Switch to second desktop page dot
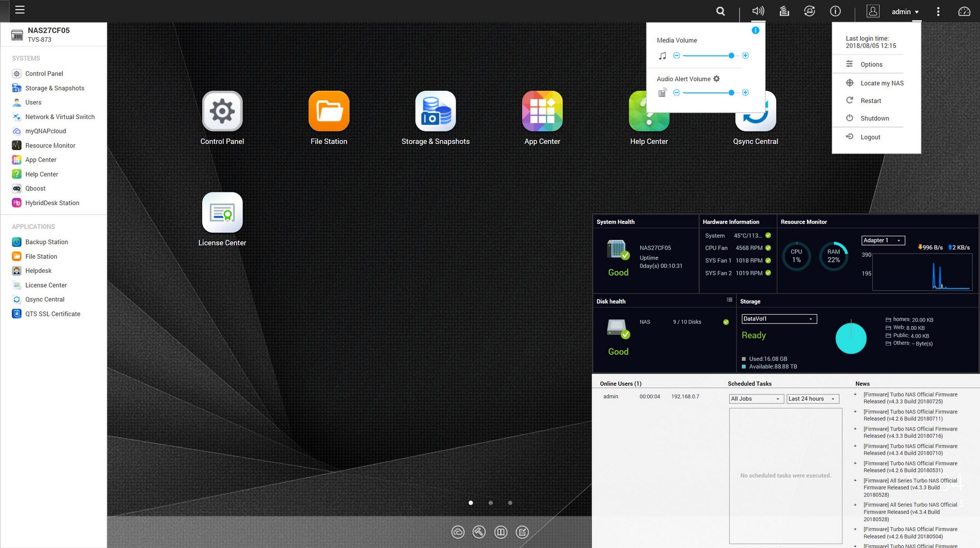The width and height of the screenshot is (980, 548). click(x=491, y=503)
